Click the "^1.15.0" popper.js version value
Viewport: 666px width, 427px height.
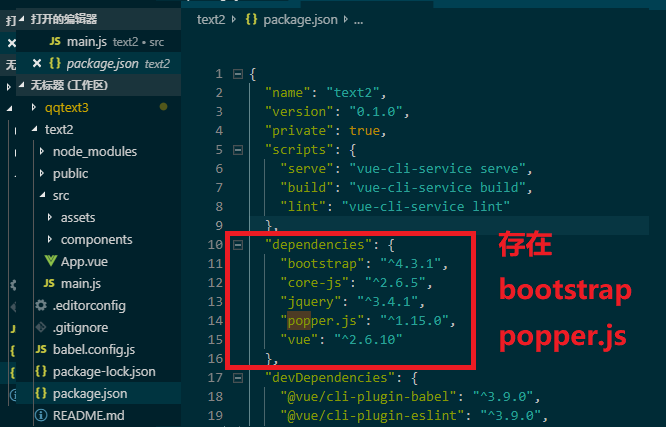coord(415,321)
